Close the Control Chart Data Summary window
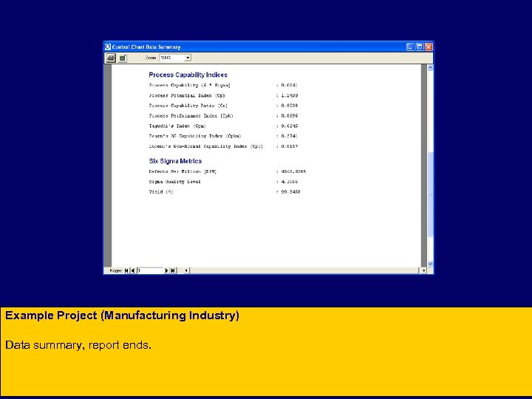The height and width of the screenshot is (399, 532). tap(429, 47)
